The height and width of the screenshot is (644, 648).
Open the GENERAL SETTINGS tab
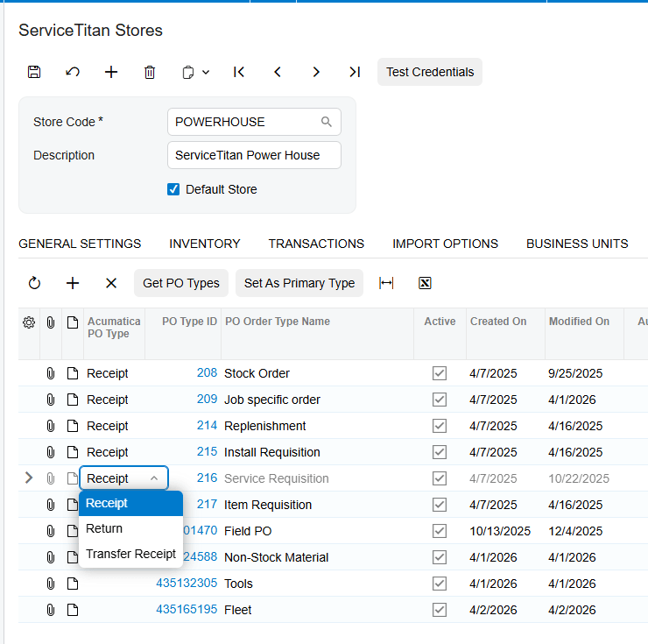(80, 244)
